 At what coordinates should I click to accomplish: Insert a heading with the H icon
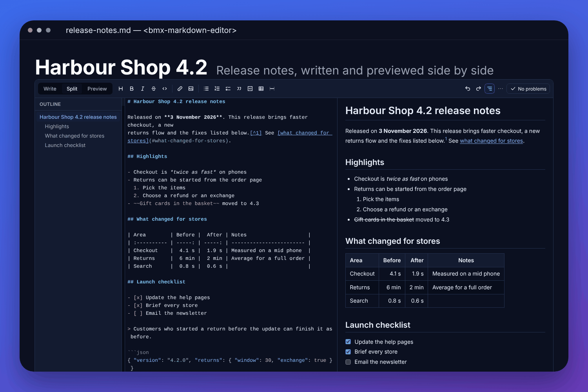point(121,89)
